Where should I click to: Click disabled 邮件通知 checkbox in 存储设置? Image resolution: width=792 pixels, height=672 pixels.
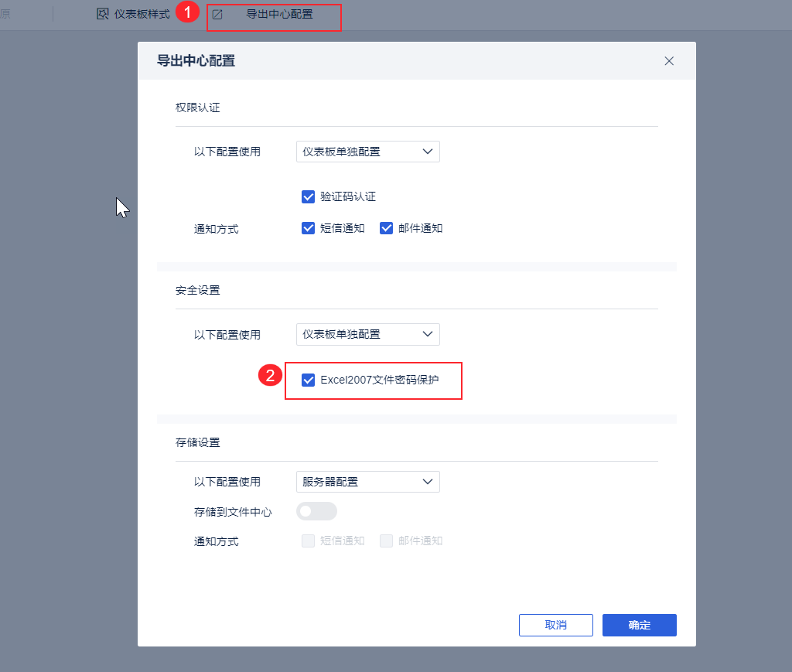pos(387,541)
